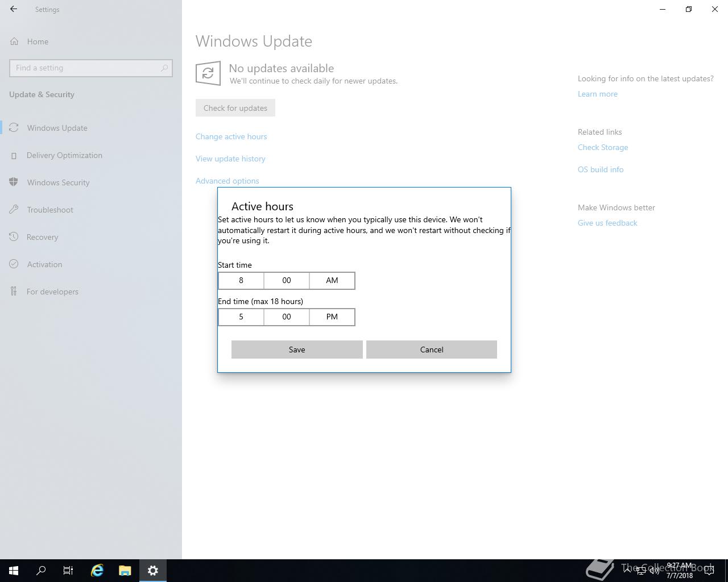Open For developers settings
The image size is (728, 582).
91,292
